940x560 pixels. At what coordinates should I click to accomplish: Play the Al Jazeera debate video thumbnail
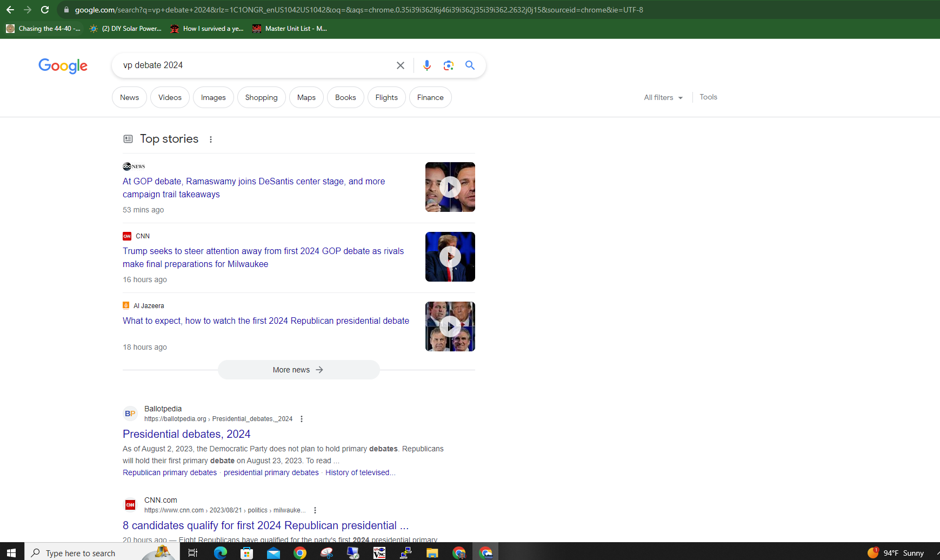click(450, 326)
